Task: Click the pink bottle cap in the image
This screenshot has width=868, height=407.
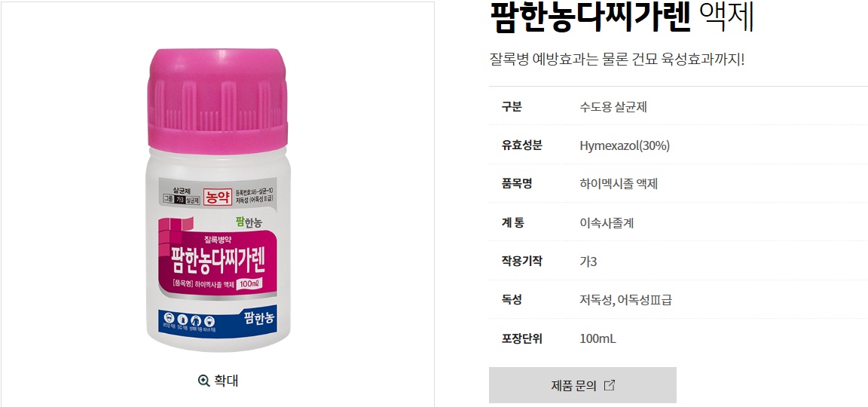Action: [x=218, y=100]
